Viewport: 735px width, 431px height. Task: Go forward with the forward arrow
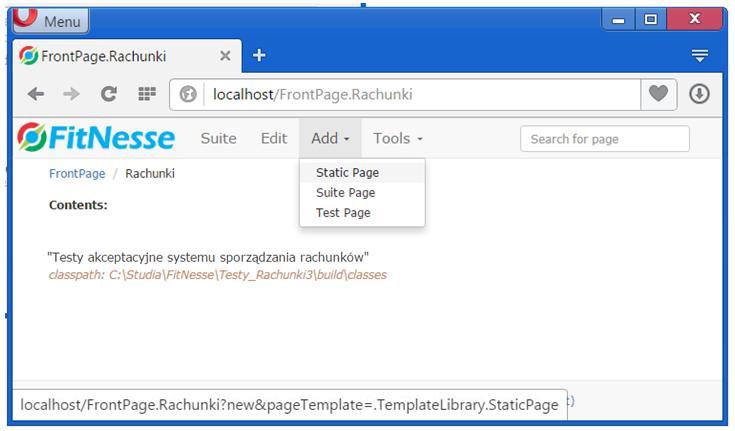pyautogui.click(x=71, y=94)
